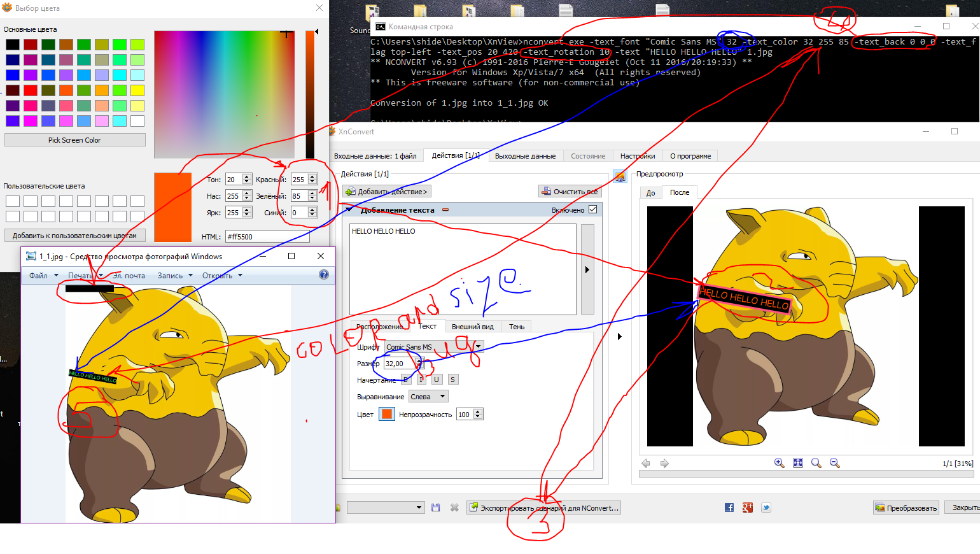This screenshot has height=554, width=980.
Task: Open the Шрифт font dropdown showing Comic Sans MS
Action: pos(435,346)
